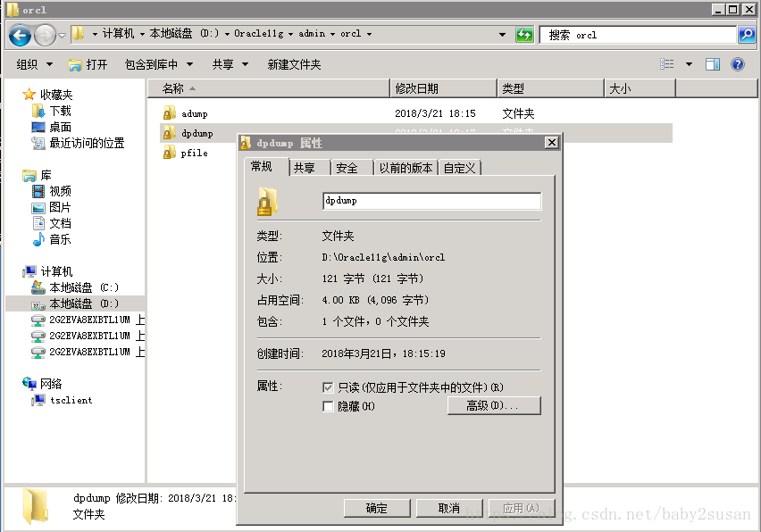
Task: Select the pfile folder icon
Action: click(170, 153)
